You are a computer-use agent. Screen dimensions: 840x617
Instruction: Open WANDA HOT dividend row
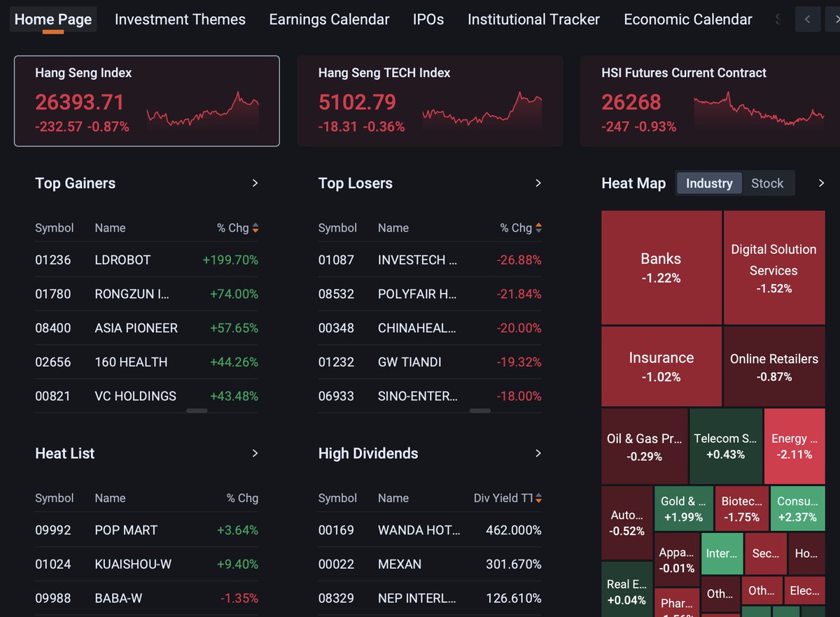point(430,530)
